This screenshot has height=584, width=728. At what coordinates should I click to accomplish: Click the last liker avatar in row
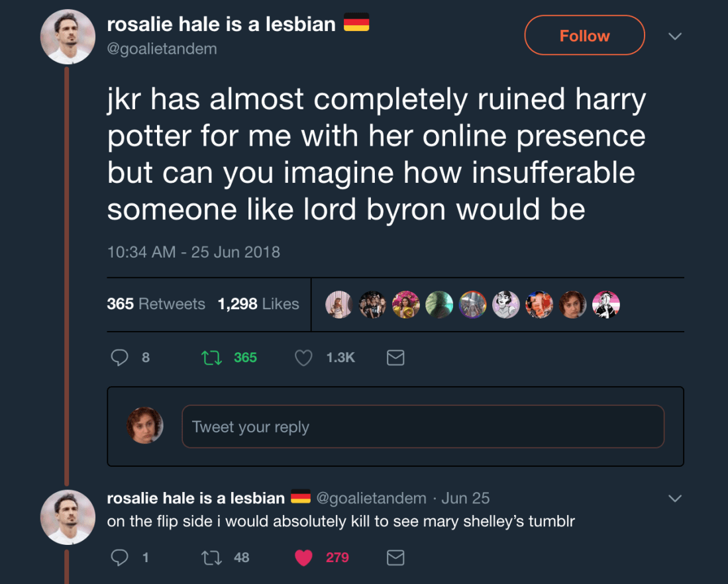[x=605, y=305]
